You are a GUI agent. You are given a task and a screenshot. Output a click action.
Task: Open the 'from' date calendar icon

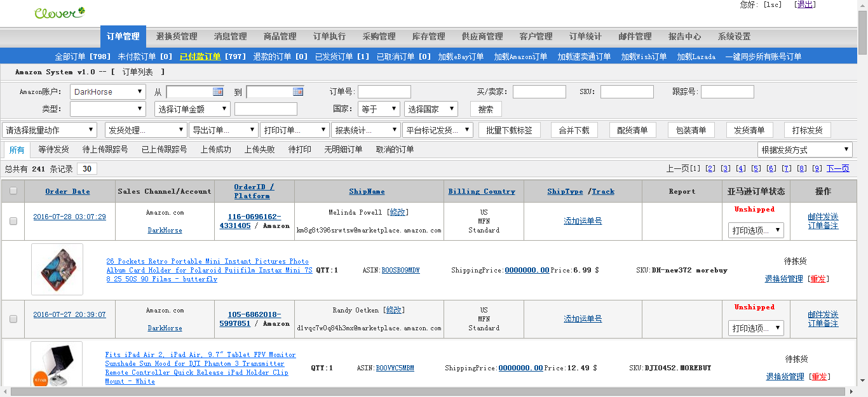(x=218, y=91)
